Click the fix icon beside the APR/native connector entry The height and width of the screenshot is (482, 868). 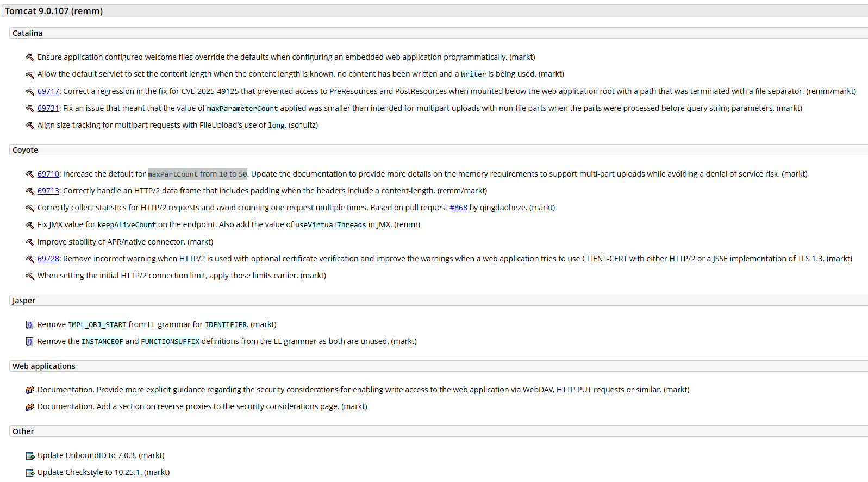click(30, 242)
